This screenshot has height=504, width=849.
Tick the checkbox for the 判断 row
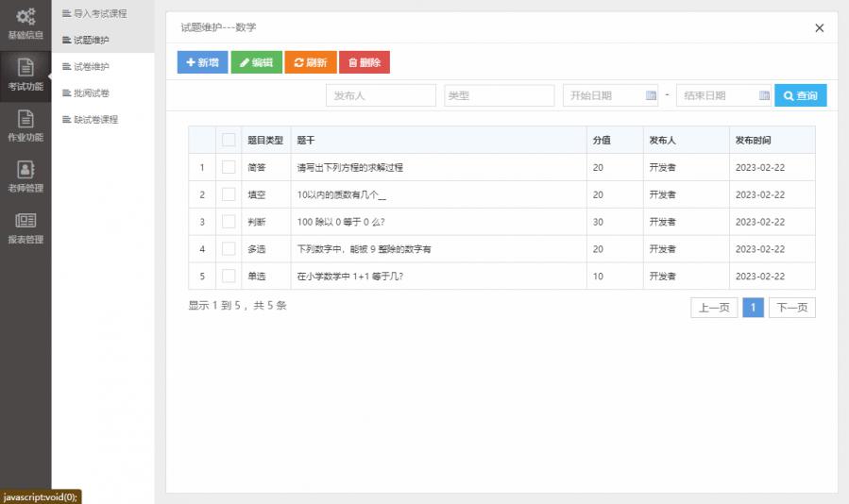click(x=229, y=222)
